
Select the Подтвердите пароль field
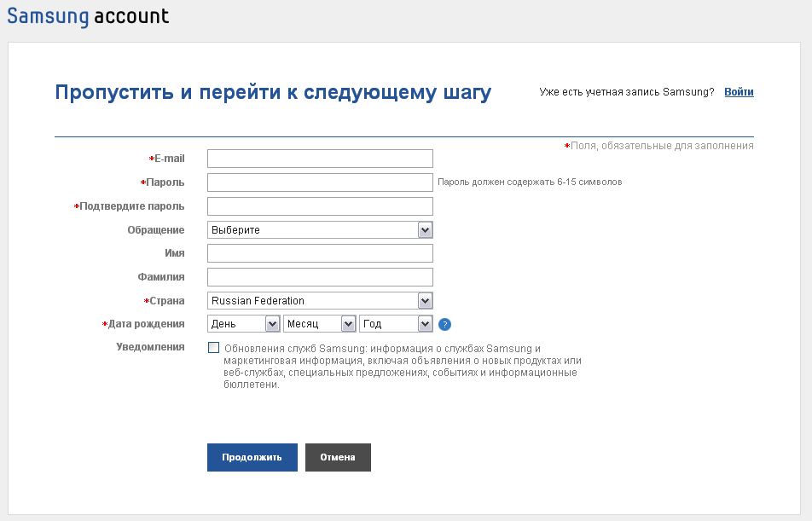pyautogui.click(x=320, y=206)
